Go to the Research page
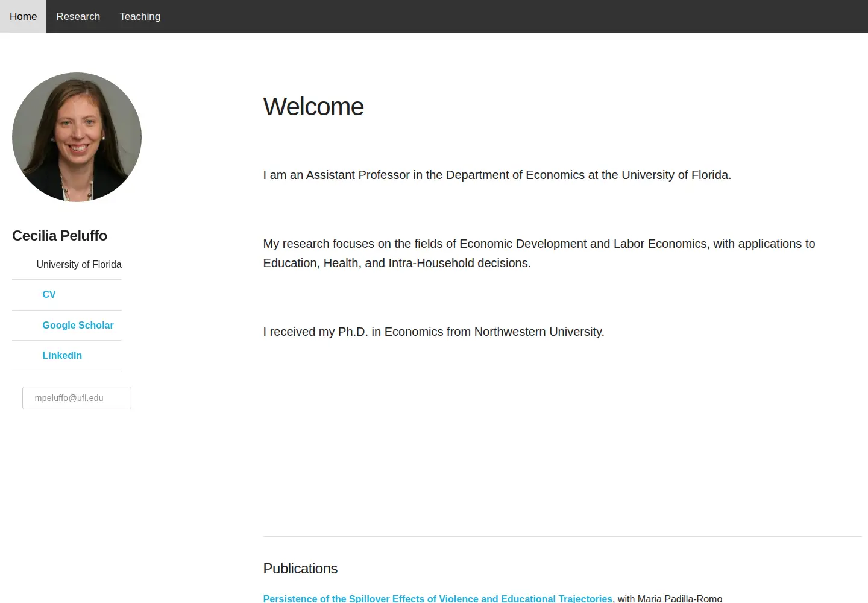Screen dimensions: 868x603 click(78, 16)
